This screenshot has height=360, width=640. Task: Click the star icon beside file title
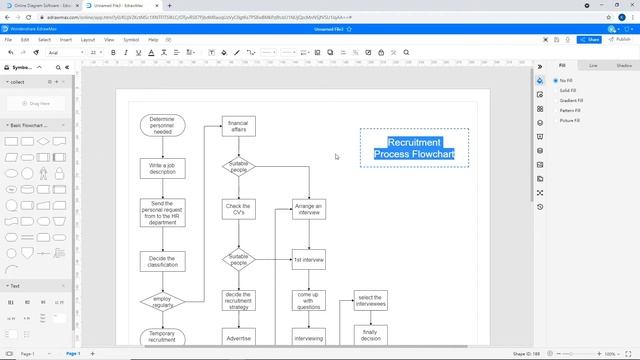coord(349,29)
